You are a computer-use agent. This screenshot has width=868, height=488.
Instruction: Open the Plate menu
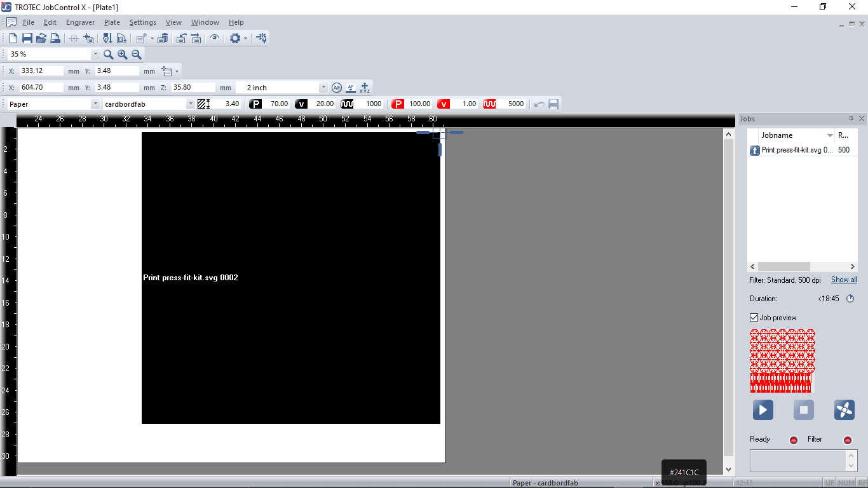tap(112, 22)
